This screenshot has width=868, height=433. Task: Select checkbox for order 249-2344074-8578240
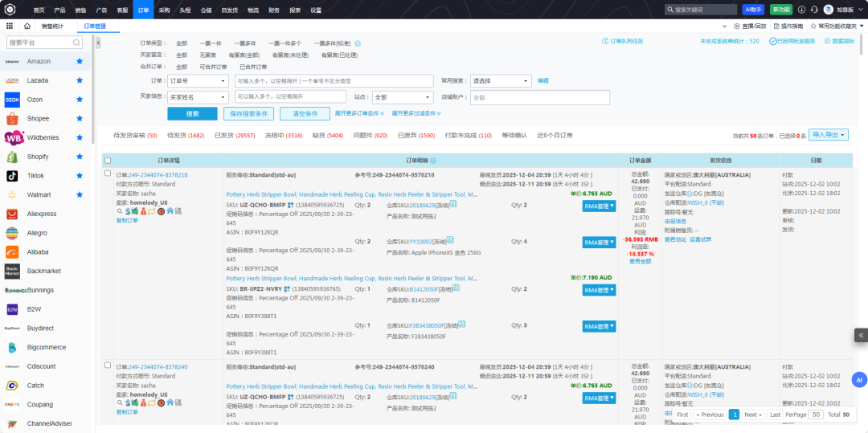108,366
